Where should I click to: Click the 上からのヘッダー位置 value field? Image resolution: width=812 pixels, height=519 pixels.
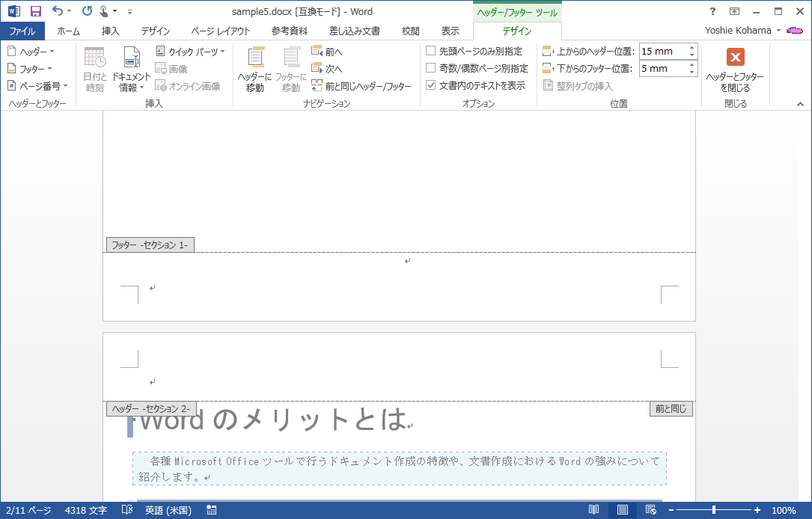click(663, 52)
